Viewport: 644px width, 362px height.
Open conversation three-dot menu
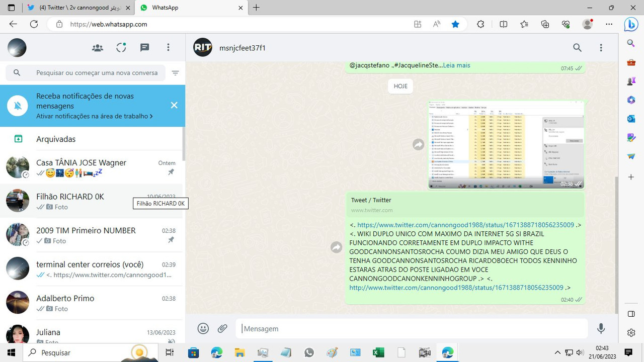(601, 48)
